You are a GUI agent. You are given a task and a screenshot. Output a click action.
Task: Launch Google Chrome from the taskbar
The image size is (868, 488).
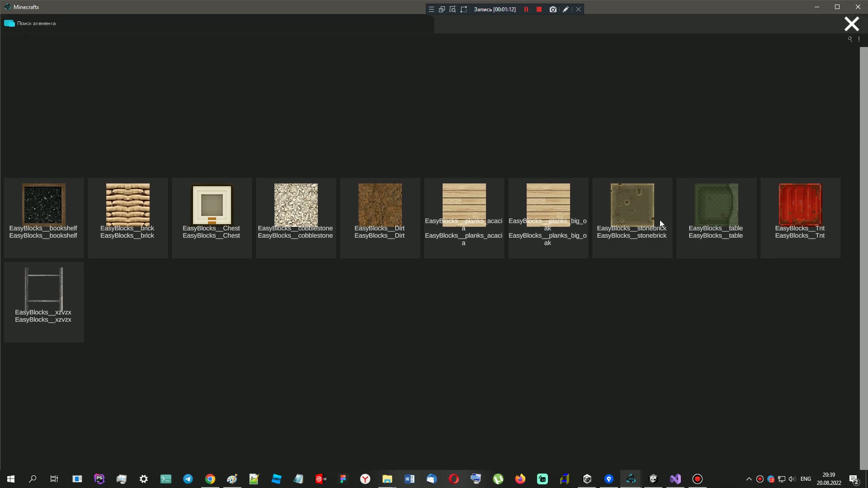point(210,479)
